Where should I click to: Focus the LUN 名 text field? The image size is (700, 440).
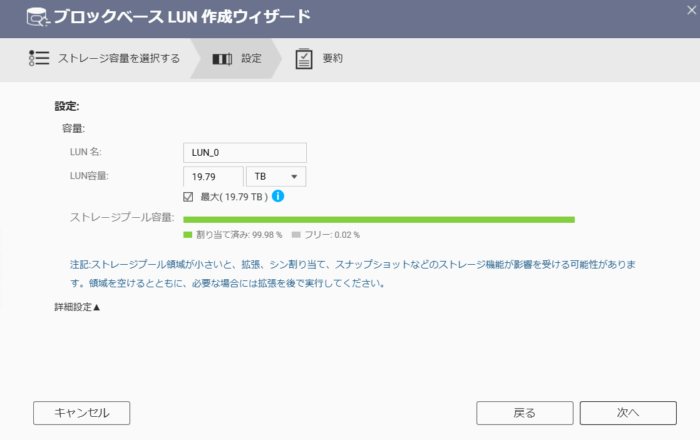pos(245,152)
